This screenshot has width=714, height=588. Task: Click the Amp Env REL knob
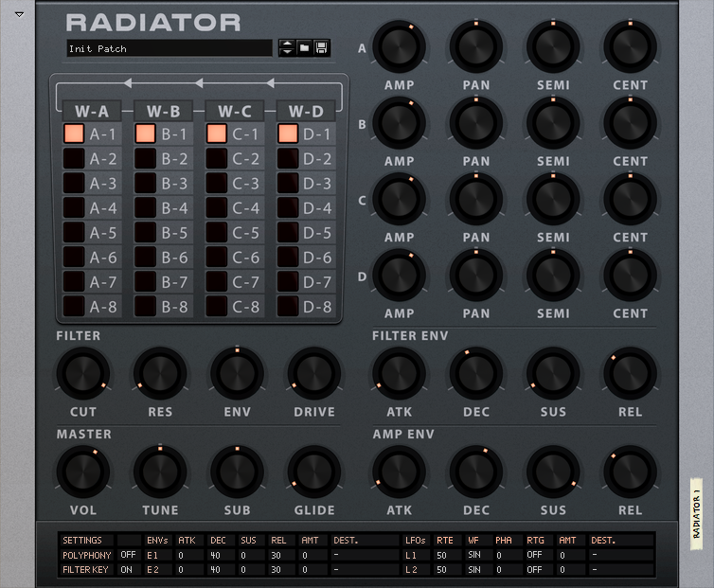coord(631,472)
